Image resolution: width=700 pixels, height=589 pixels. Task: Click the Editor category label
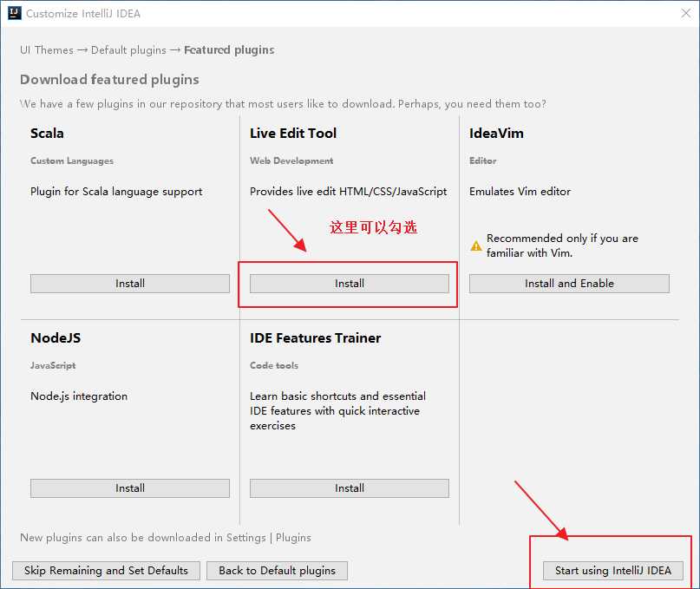(x=482, y=160)
